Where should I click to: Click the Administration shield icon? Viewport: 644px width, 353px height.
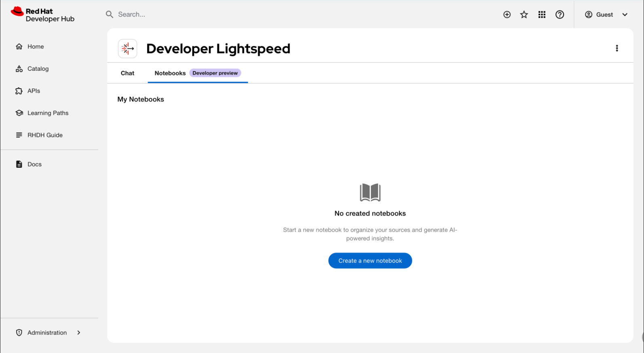tap(19, 333)
